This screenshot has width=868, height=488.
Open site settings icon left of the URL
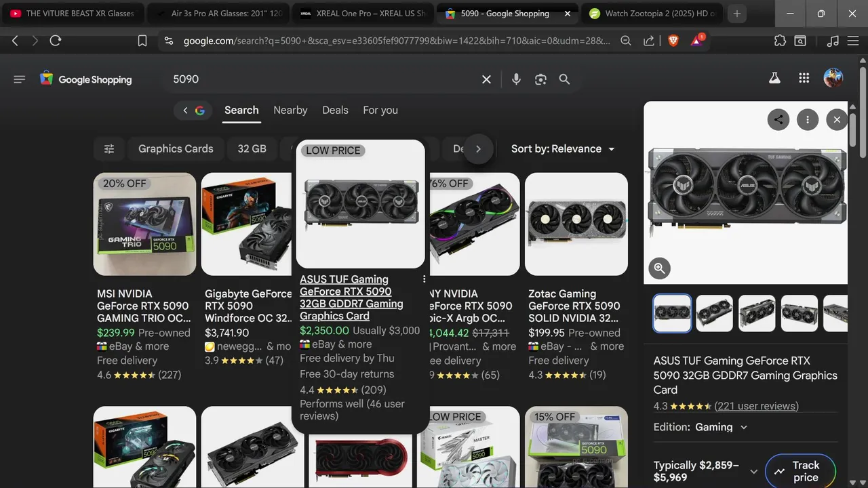(x=169, y=41)
